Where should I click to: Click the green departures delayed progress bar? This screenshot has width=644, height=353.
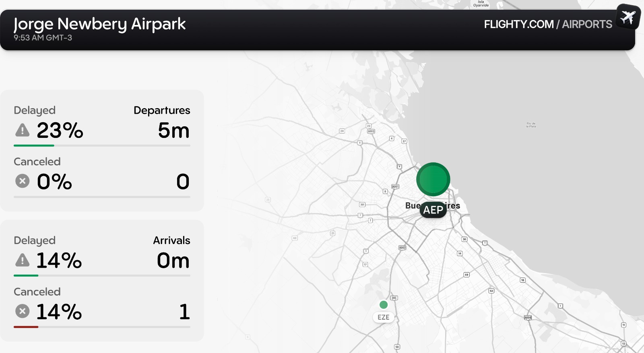tap(34, 146)
